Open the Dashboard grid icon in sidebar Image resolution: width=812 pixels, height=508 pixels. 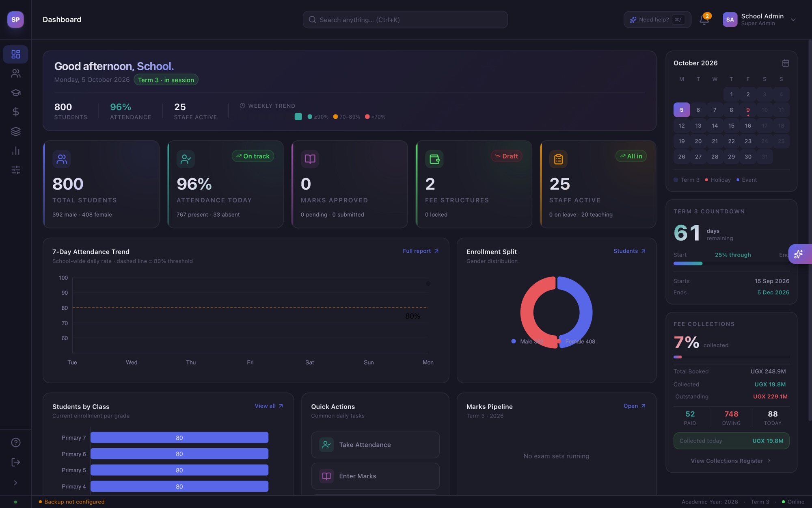click(15, 54)
